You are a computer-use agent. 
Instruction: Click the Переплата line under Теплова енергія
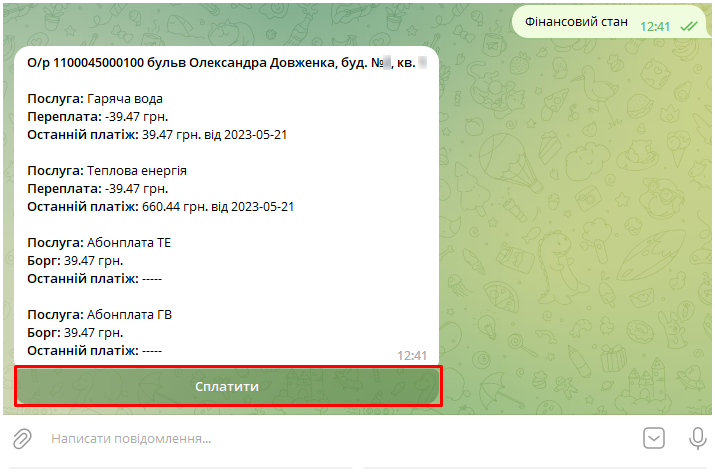pos(98,188)
